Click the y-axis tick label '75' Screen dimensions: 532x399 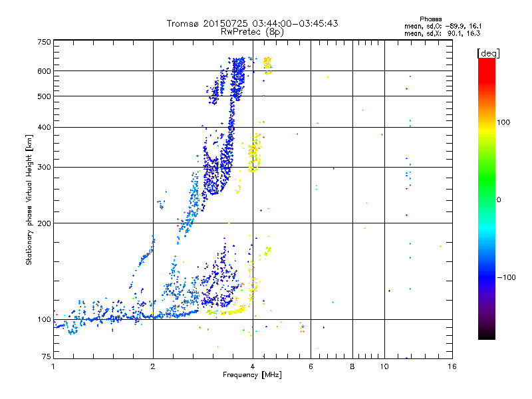pos(47,356)
